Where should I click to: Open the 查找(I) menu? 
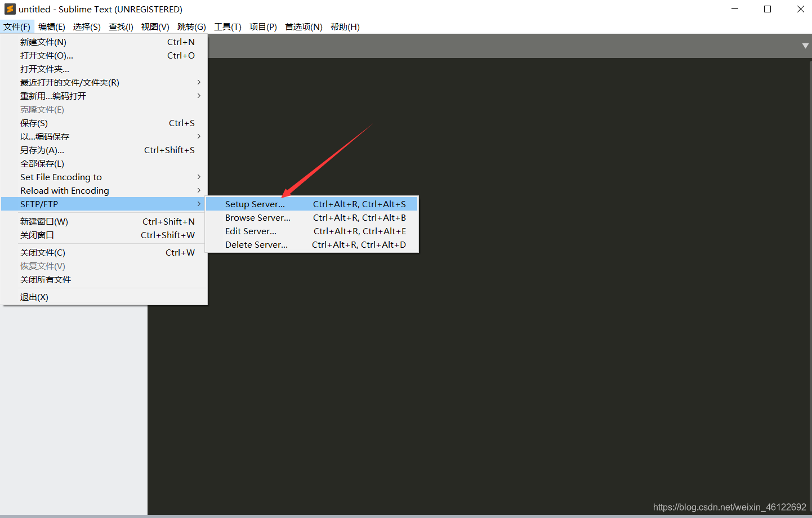tap(121, 26)
